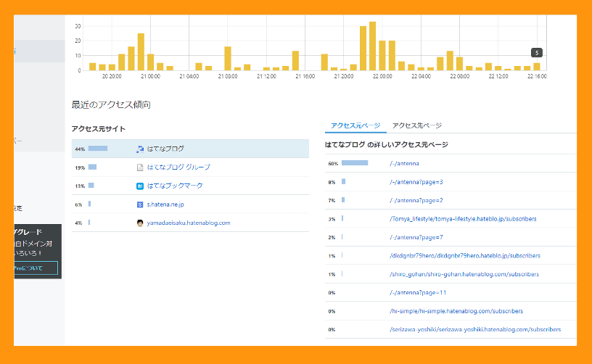
Task: Click the 13% label in access sources
Action: coord(80,186)
